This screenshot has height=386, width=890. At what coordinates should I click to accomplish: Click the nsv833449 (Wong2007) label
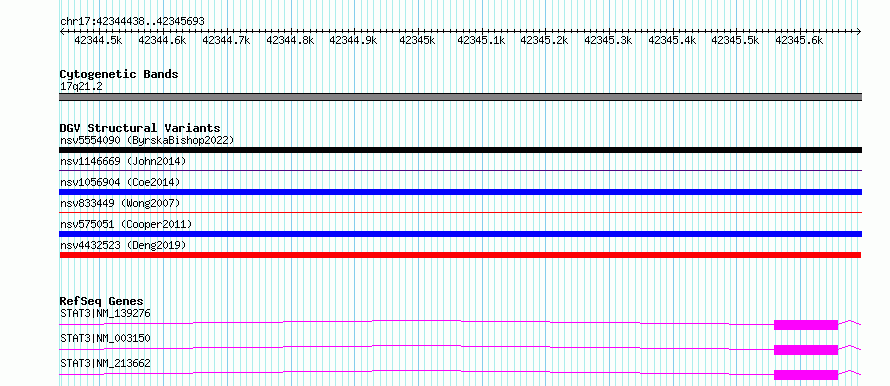pyautogui.click(x=120, y=203)
